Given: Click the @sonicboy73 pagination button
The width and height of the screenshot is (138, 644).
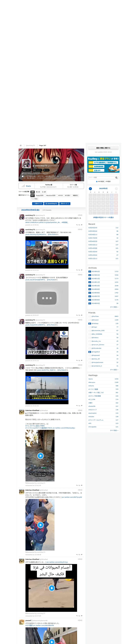Looking at the screenshot, I should (x=51, y=204).
